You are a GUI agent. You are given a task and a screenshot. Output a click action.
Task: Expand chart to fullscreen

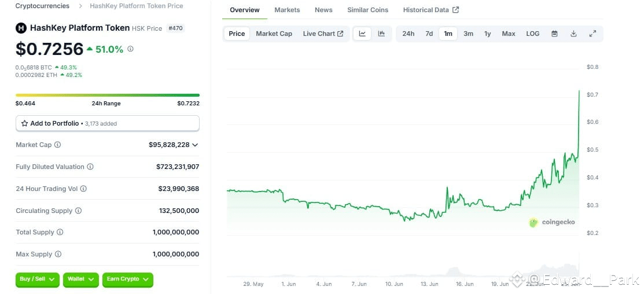point(593,34)
